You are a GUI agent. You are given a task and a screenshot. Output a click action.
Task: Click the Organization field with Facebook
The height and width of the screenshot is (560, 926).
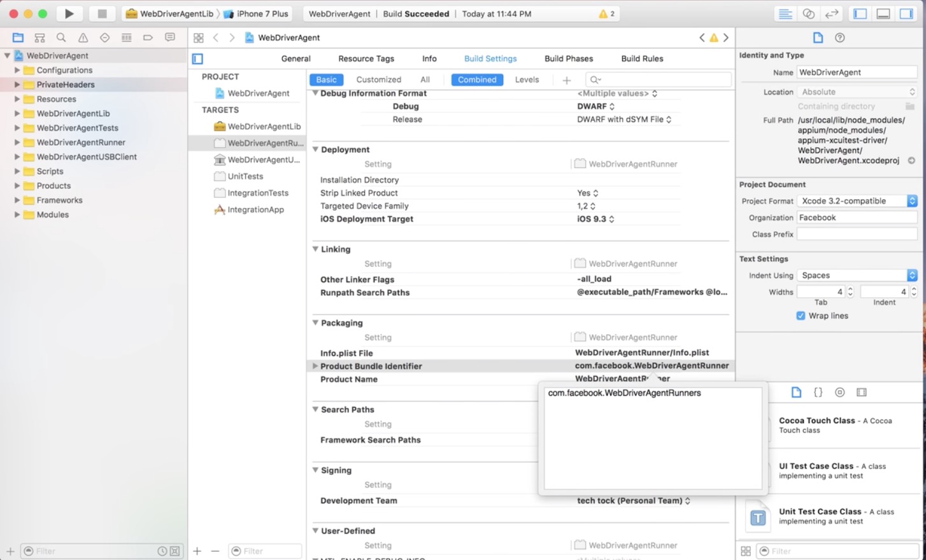[857, 218]
